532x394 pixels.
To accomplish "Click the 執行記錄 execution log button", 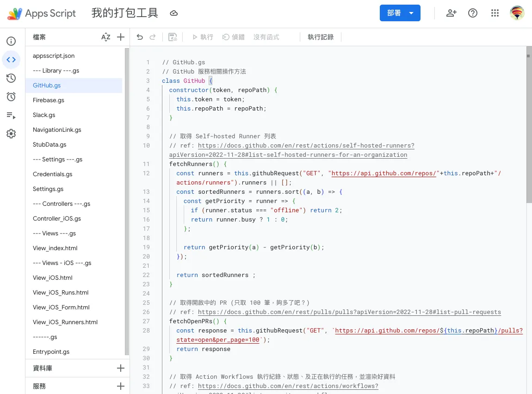I will point(321,37).
